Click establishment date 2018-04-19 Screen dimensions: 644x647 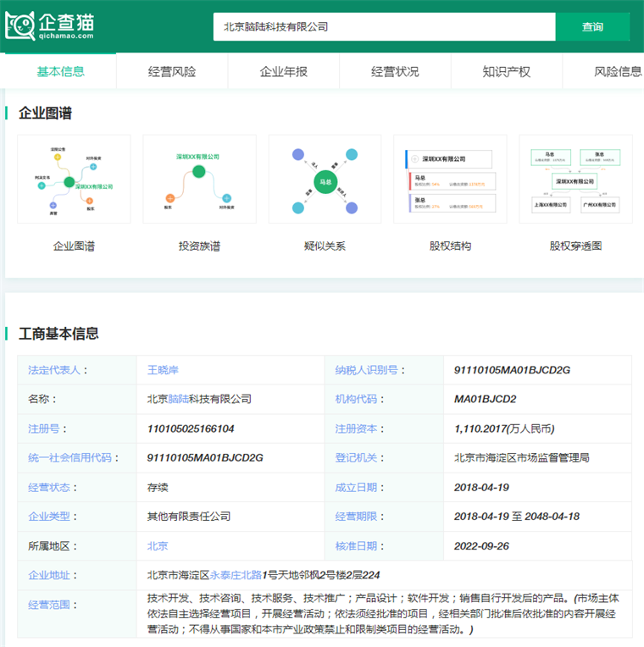tap(481, 487)
